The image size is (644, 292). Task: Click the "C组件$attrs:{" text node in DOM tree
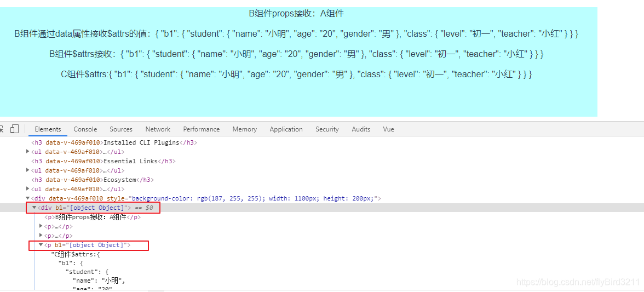click(76, 254)
